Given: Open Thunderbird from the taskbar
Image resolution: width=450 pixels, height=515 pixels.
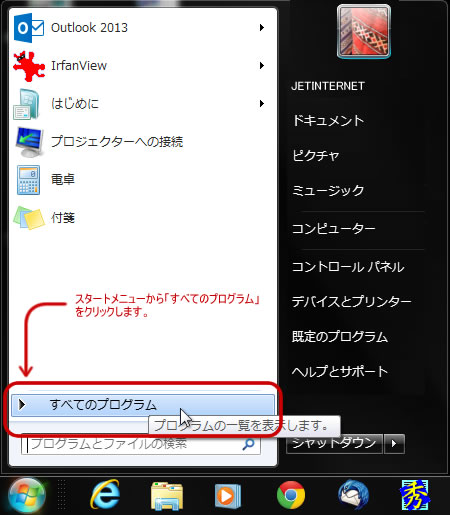Looking at the screenshot, I should [x=353, y=495].
